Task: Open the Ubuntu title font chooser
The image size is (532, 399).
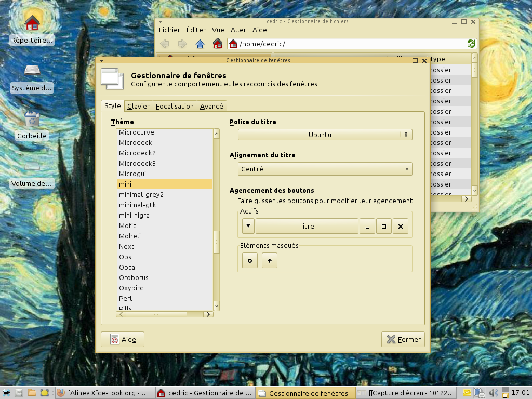Action: 325,135
